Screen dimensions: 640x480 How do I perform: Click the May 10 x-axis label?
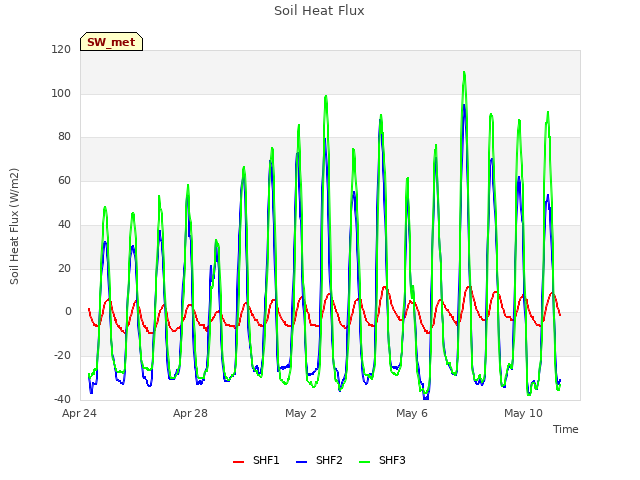pyautogui.click(x=523, y=413)
